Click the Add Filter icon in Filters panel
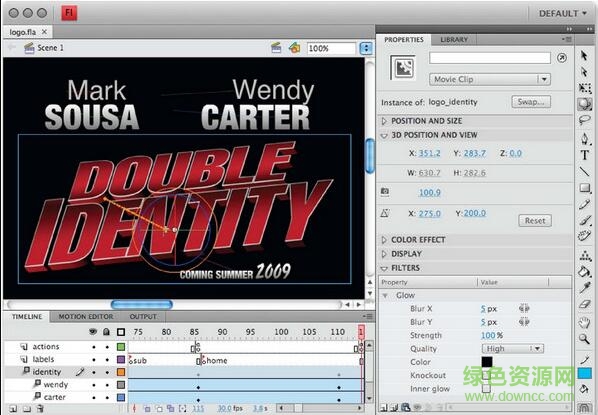The width and height of the screenshot is (598, 415). pyautogui.click(x=384, y=408)
